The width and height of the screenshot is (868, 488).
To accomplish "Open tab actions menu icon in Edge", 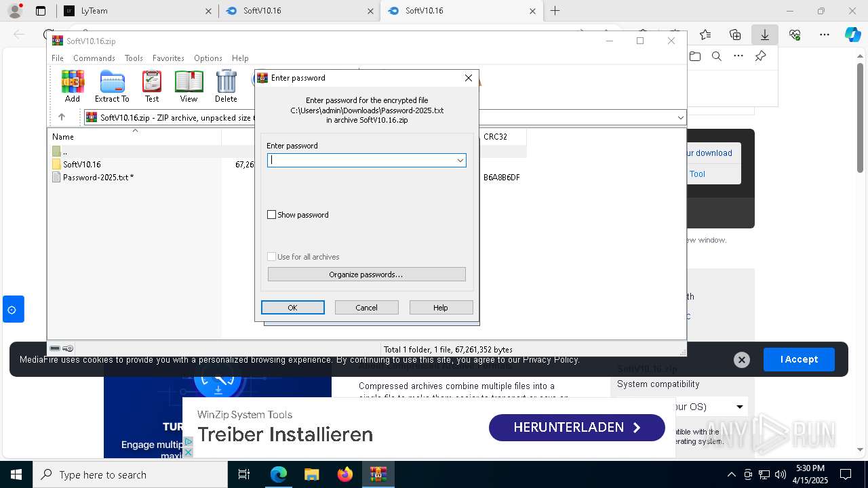I will [x=41, y=11].
